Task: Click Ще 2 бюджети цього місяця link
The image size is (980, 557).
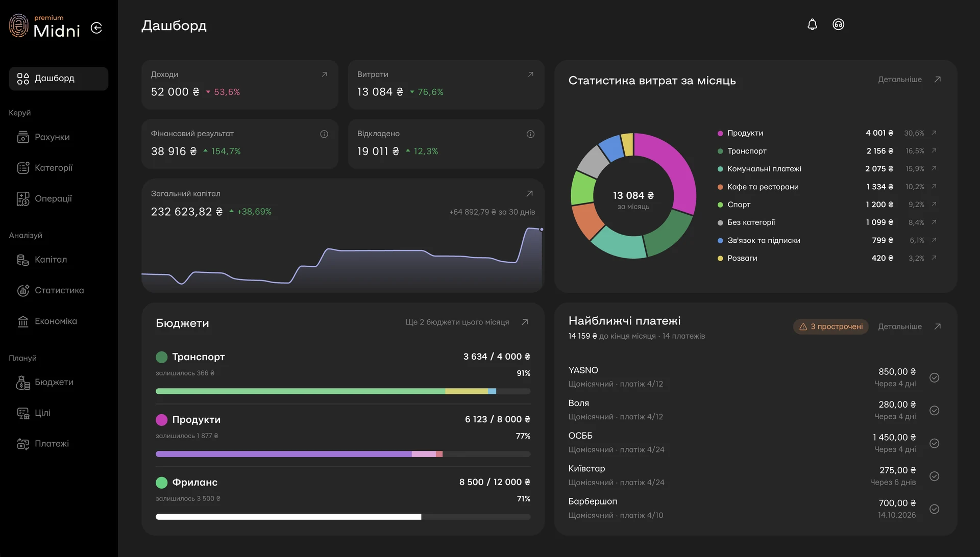Action: pos(457,322)
